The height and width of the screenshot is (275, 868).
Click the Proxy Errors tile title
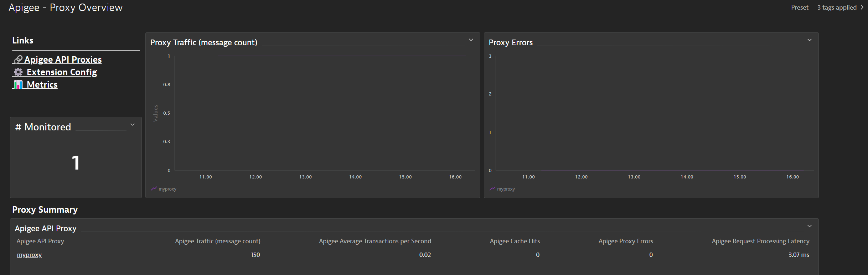[x=511, y=42]
